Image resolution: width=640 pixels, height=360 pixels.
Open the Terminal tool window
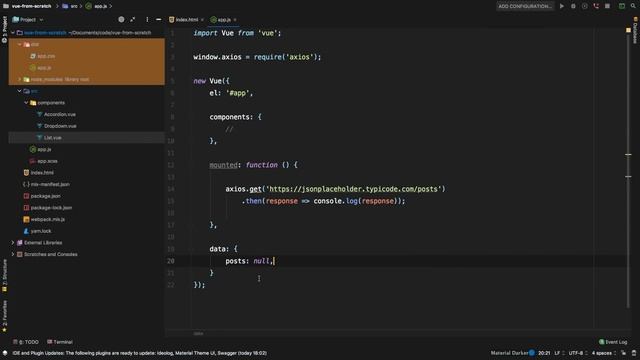[x=60, y=342]
